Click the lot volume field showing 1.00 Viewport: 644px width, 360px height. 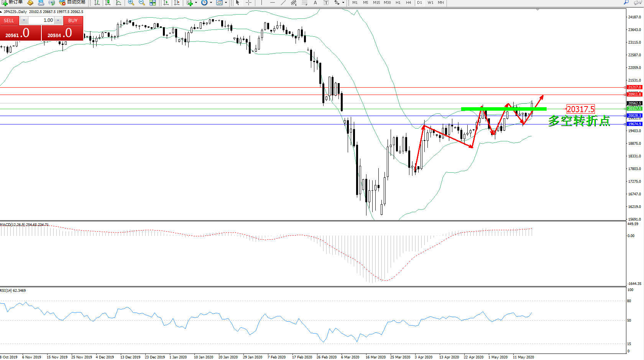pyautogui.click(x=41, y=20)
